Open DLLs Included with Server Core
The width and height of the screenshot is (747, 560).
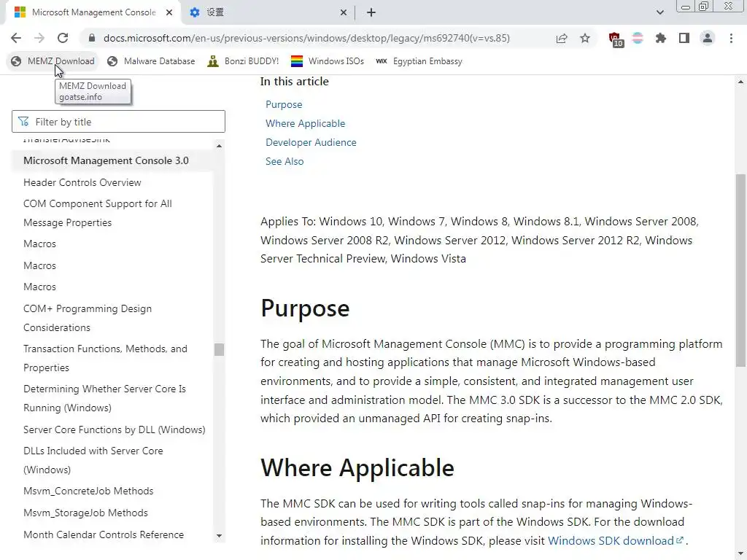pos(93,460)
